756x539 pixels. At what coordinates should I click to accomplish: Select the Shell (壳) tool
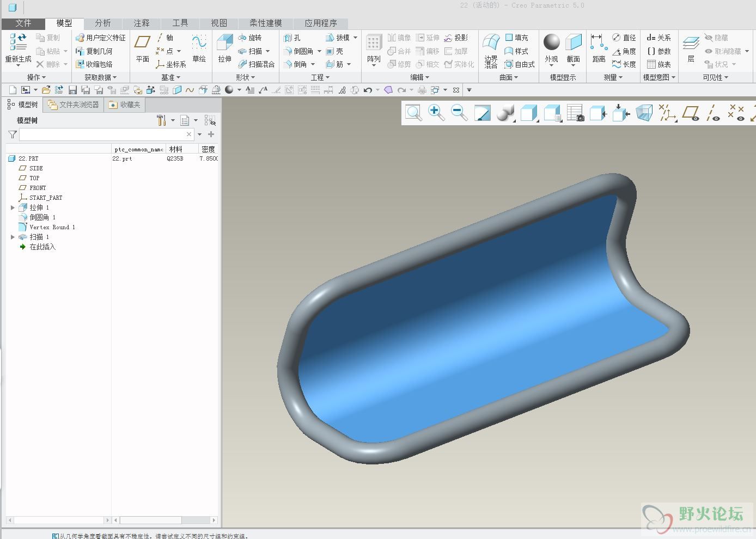[334, 51]
